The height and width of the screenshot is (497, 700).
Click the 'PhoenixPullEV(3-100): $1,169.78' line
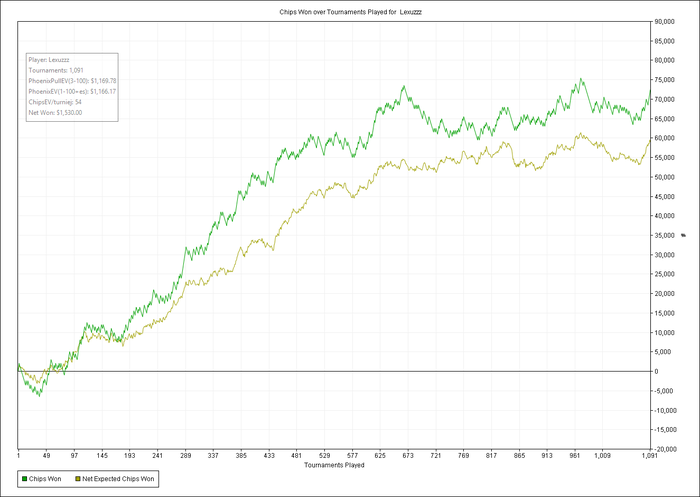tap(72, 81)
